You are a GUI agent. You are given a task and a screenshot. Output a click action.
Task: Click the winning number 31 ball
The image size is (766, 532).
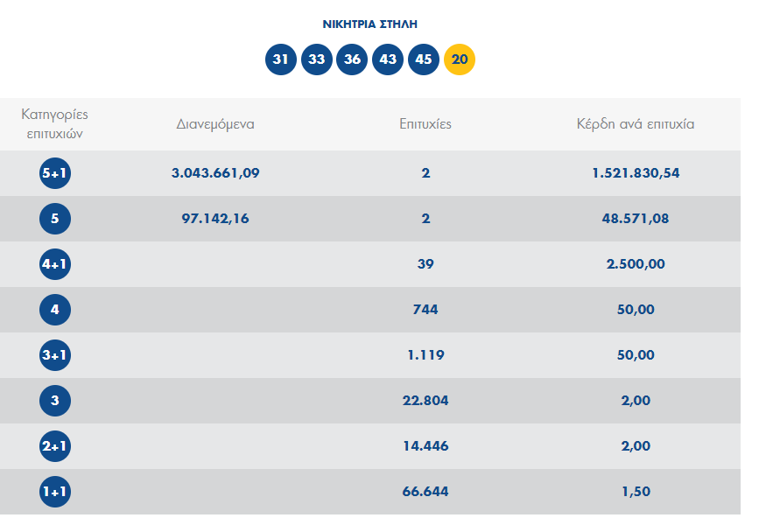[x=281, y=59]
